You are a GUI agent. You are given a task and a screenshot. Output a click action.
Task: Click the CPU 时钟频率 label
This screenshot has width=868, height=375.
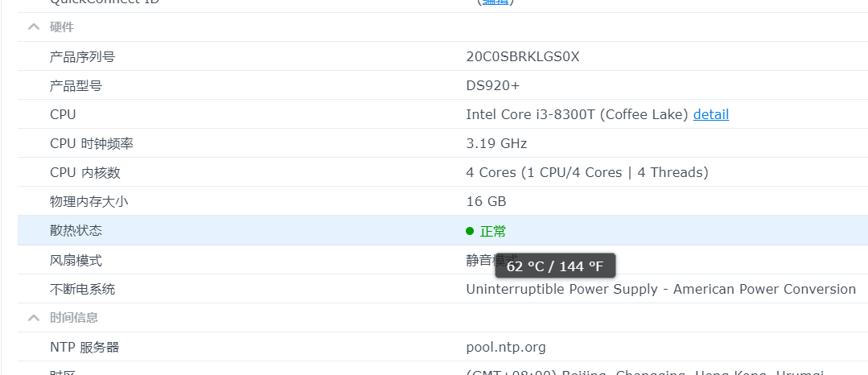coord(92,144)
